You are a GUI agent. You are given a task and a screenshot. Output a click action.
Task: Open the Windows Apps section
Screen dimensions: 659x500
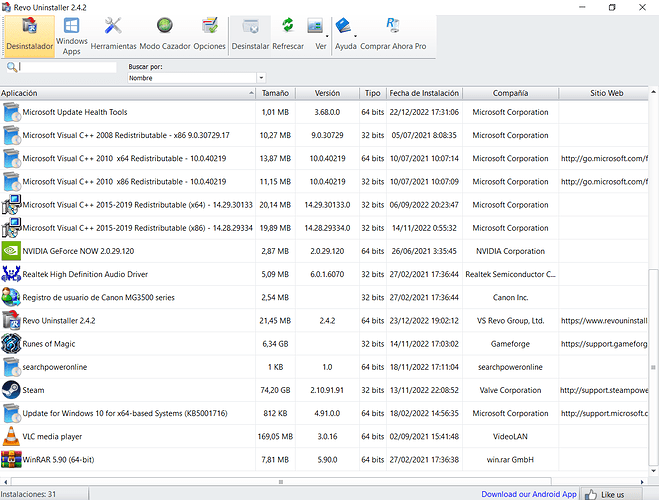click(71, 36)
